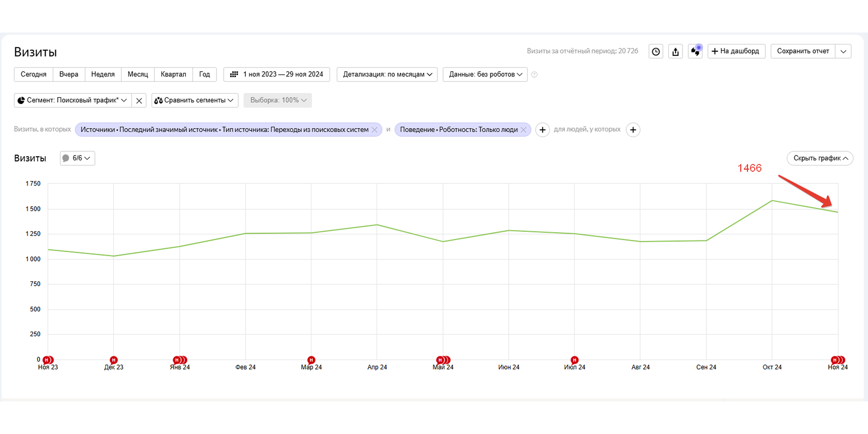This screenshot has height=434, width=868.
Task: Remove the Роботность: Только люди filter
Action: pyautogui.click(x=524, y=129)
